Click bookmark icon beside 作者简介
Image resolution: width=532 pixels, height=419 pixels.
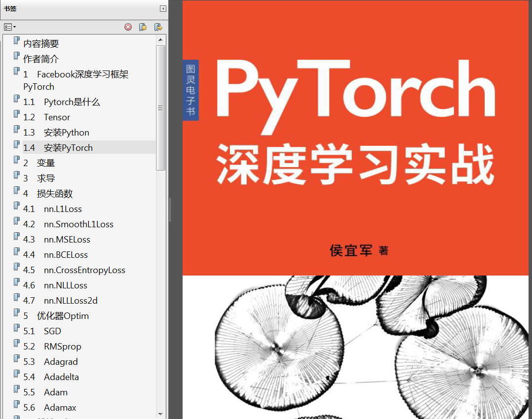(17, 56)
